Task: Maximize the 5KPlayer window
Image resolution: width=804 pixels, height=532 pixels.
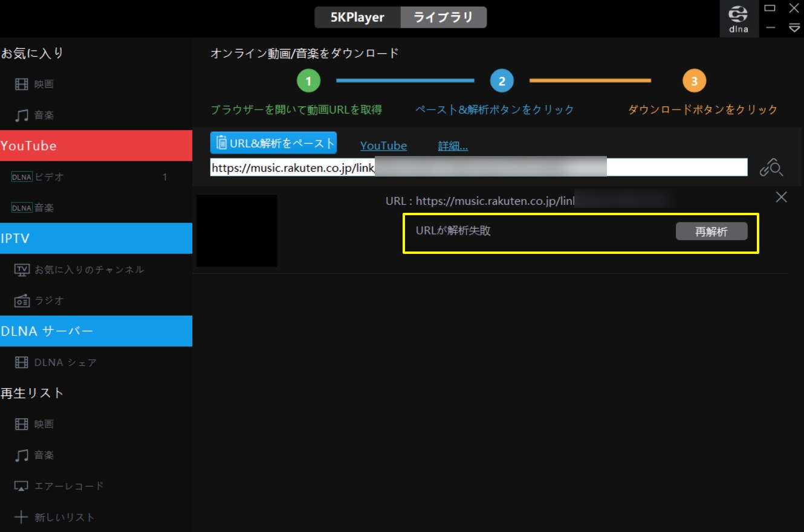Action: tap(770, 8)
